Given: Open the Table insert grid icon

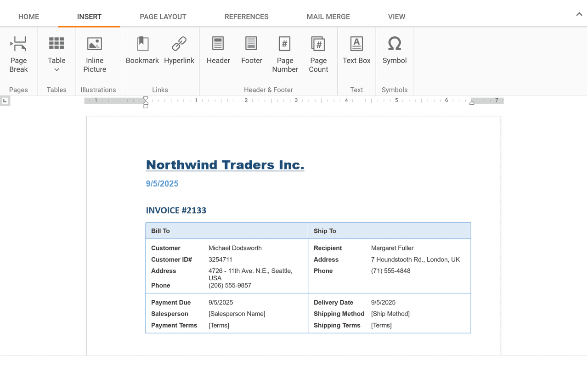Looking at the screenshot, I should [57, 44].
